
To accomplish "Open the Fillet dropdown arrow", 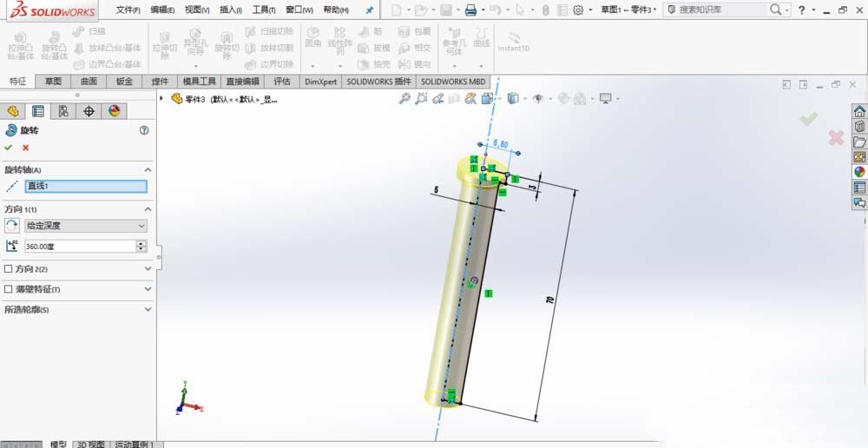I will [x=313, y=66].
